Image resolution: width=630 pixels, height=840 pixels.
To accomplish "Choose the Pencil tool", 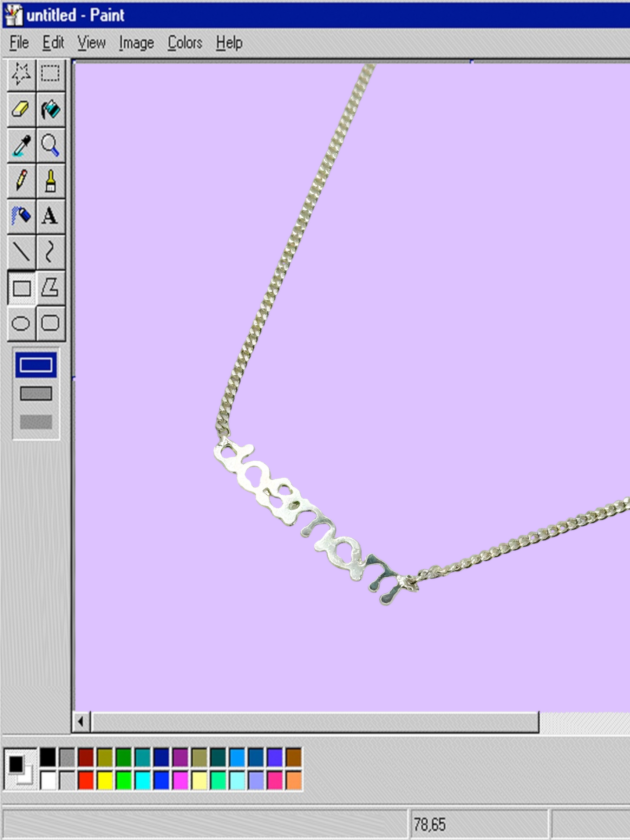I will (21, 180).
